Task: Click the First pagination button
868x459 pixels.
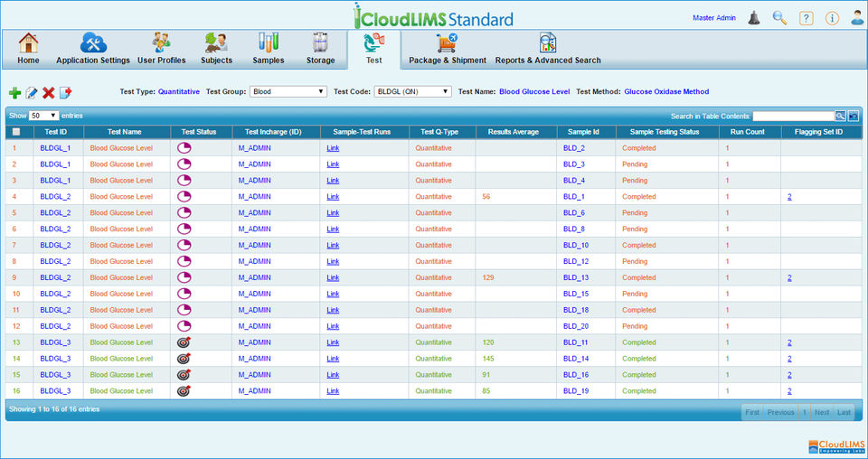Action: (752, 413)
